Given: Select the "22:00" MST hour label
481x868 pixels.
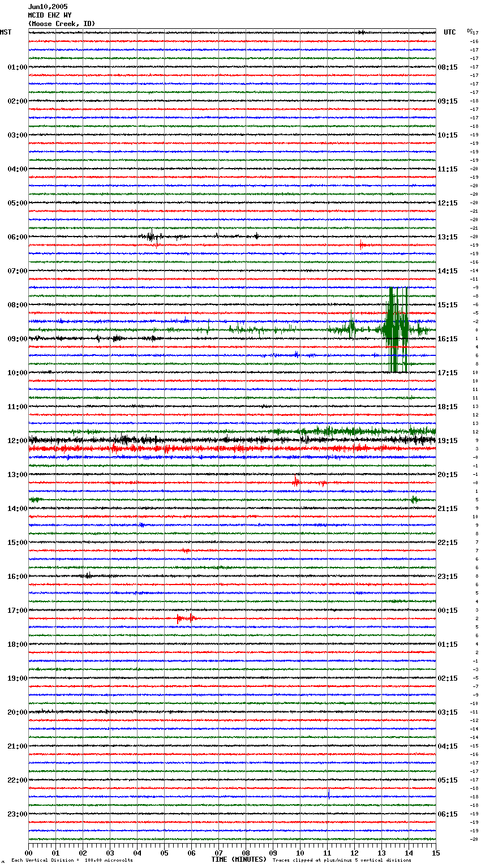Looking at the screenshot, I should click(17, 780).
